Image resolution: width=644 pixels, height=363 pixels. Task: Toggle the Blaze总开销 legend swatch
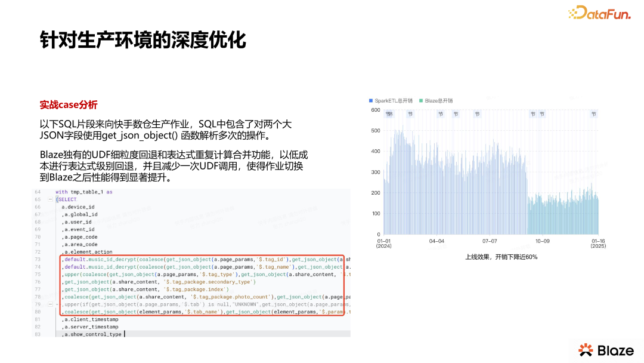(x=421, y=100)
